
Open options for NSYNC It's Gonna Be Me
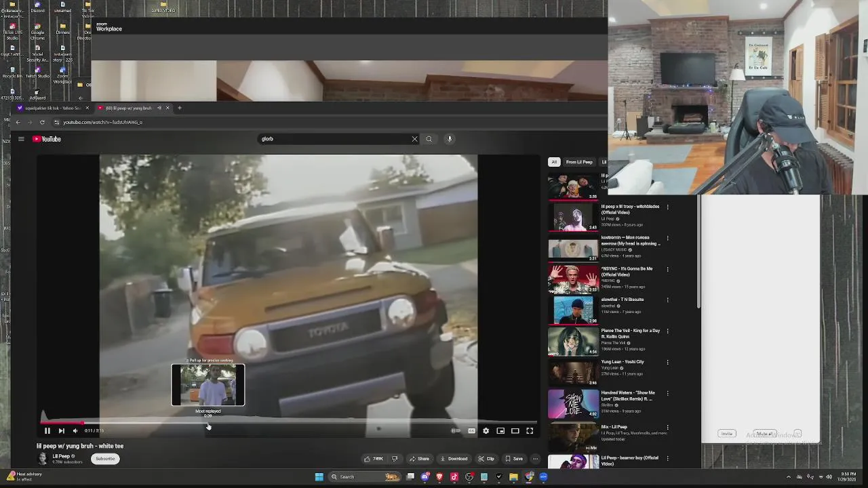click(667, 269)
